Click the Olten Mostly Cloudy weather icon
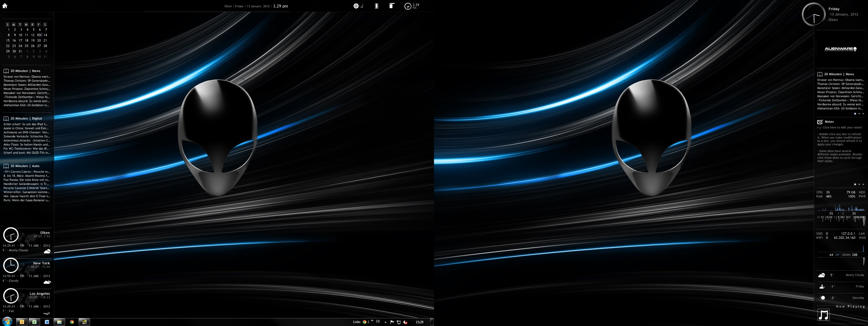Screen dimensions: 868x326 47,251
